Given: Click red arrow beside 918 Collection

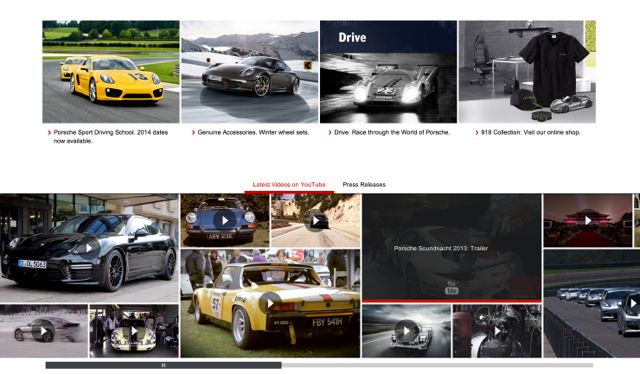Looking at the screenshot, I should 477,132.
